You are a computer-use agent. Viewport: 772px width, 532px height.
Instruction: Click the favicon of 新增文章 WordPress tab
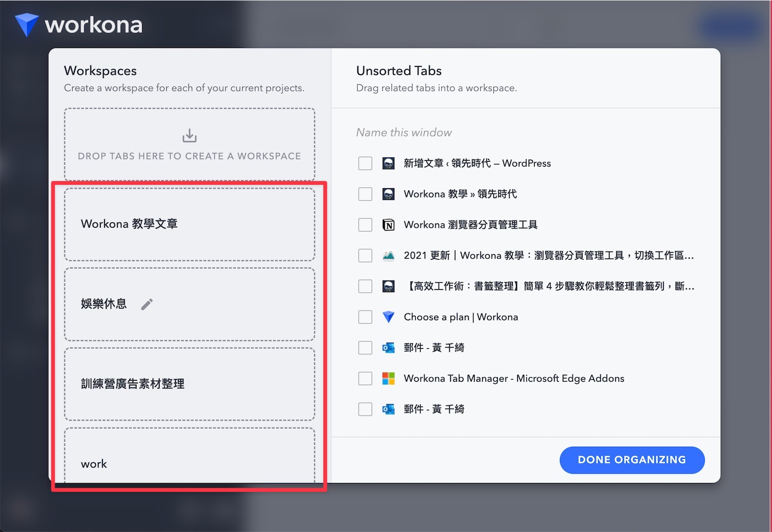pyautogui.click(x=389, y=163)
